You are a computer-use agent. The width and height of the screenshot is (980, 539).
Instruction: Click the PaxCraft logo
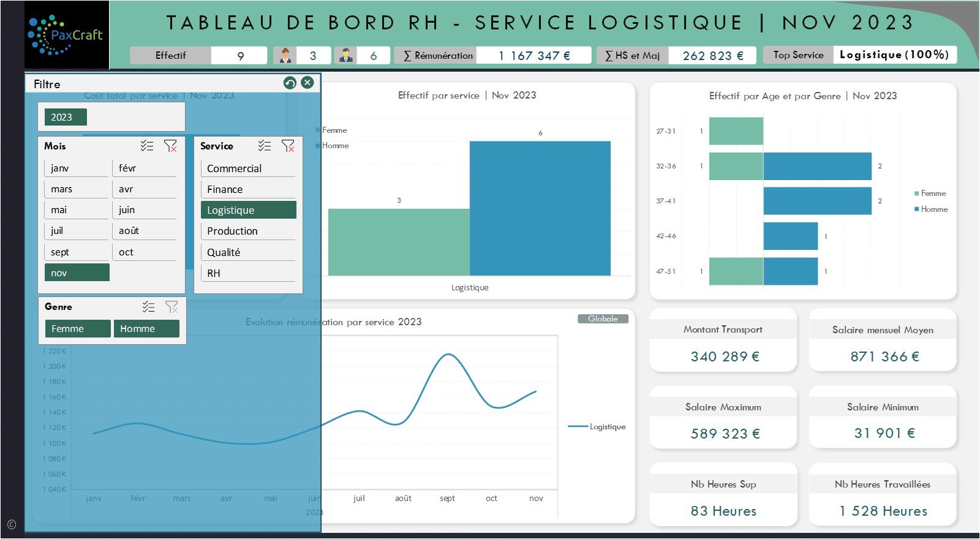[x=66, y=35]
